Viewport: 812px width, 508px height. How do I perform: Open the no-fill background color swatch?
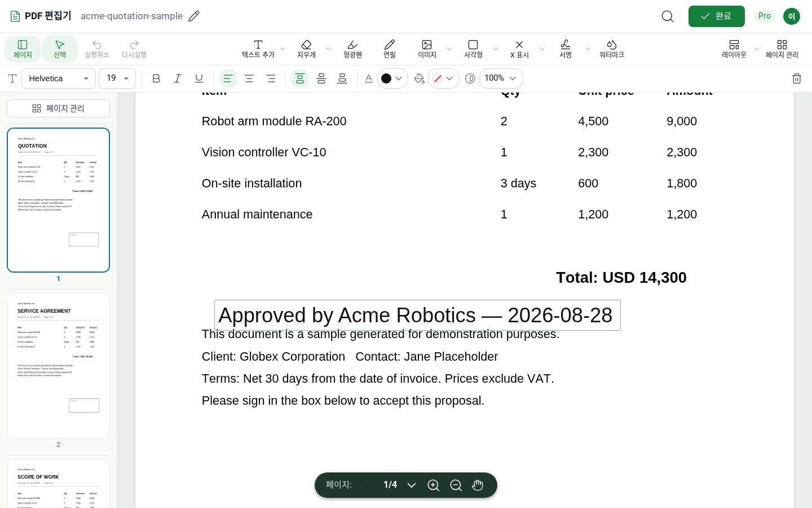[x=443, y=78]
